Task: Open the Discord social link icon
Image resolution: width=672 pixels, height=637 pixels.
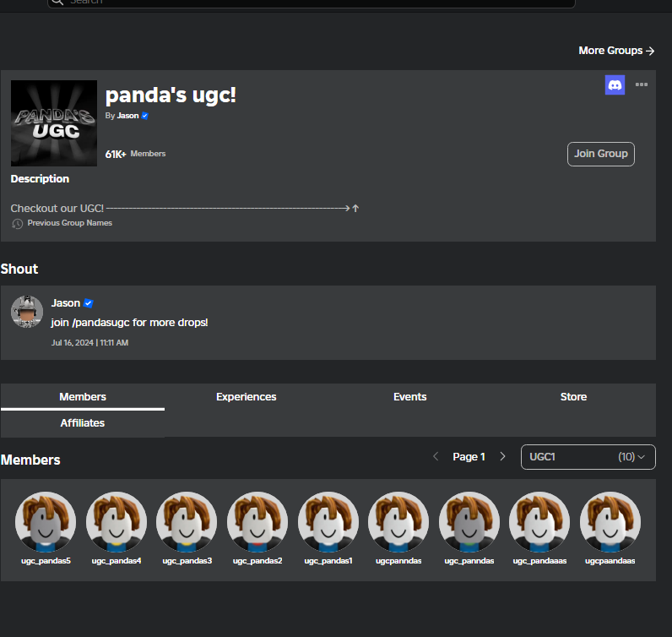Action: (x=615, y=85)
